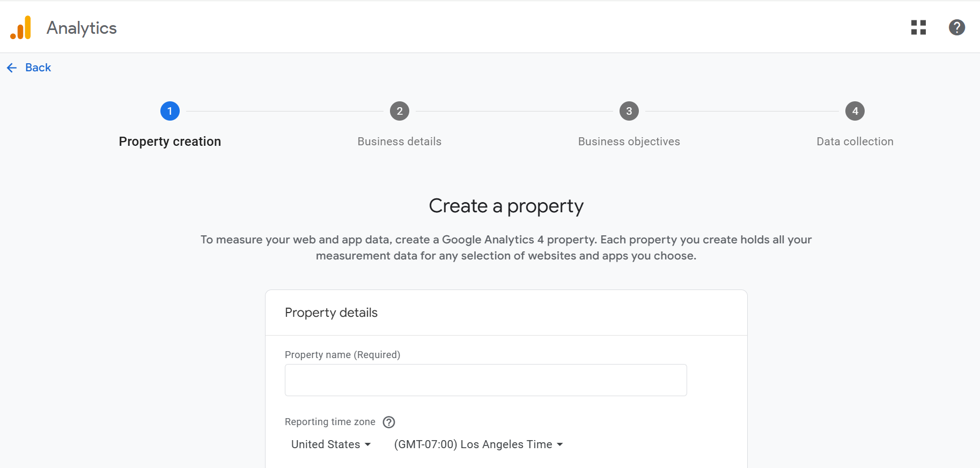
Task: Expand the United States country dropdown
Action: coord(331,444)
